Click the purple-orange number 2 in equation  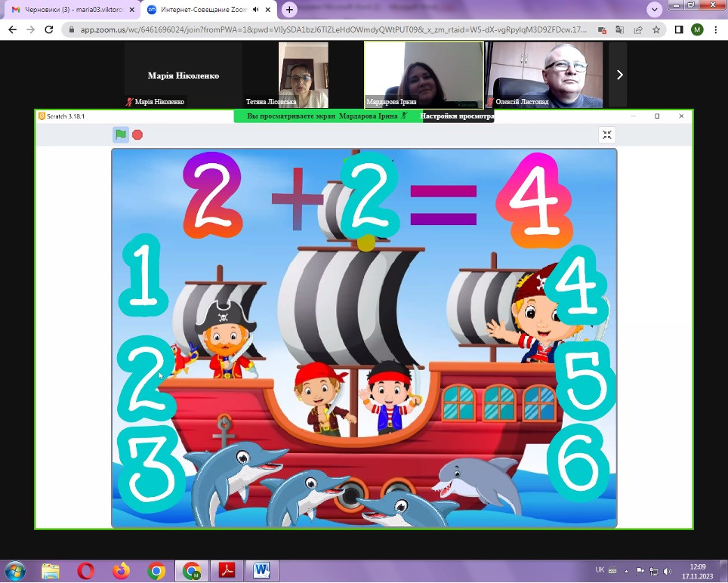212,195
